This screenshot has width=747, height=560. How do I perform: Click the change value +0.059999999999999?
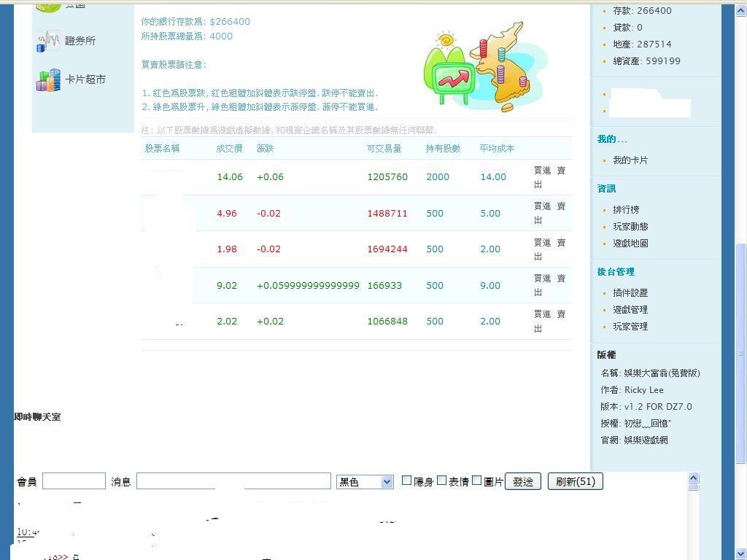[x=309, y=286]
